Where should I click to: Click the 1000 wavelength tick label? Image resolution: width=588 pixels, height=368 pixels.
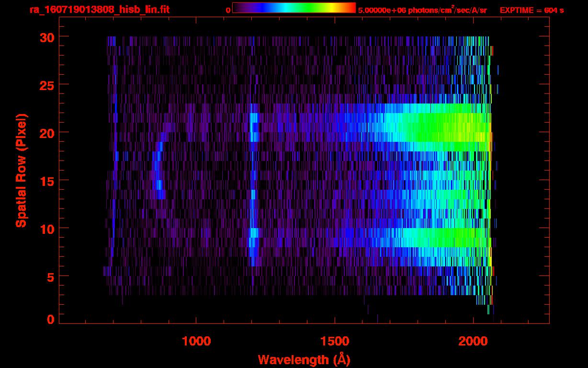(196, 341)
